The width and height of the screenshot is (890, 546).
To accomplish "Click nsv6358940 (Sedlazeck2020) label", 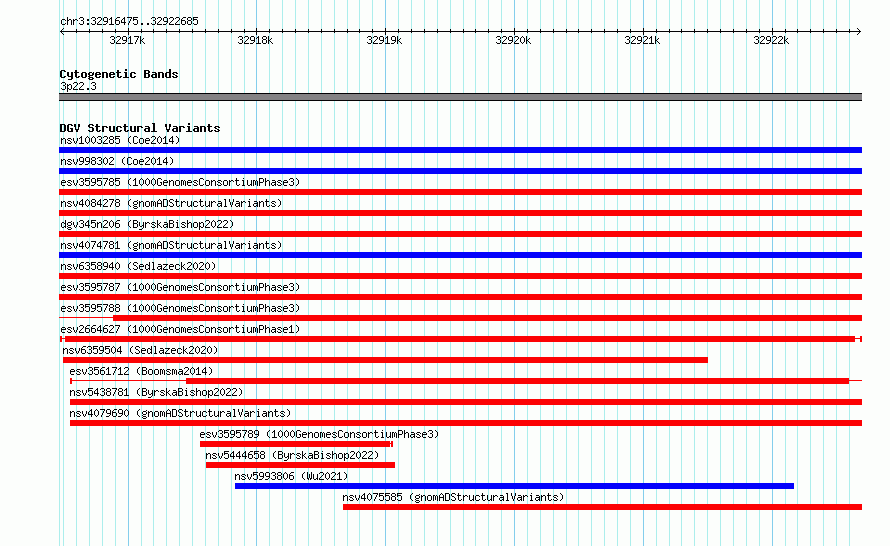I will pos(138,266).
